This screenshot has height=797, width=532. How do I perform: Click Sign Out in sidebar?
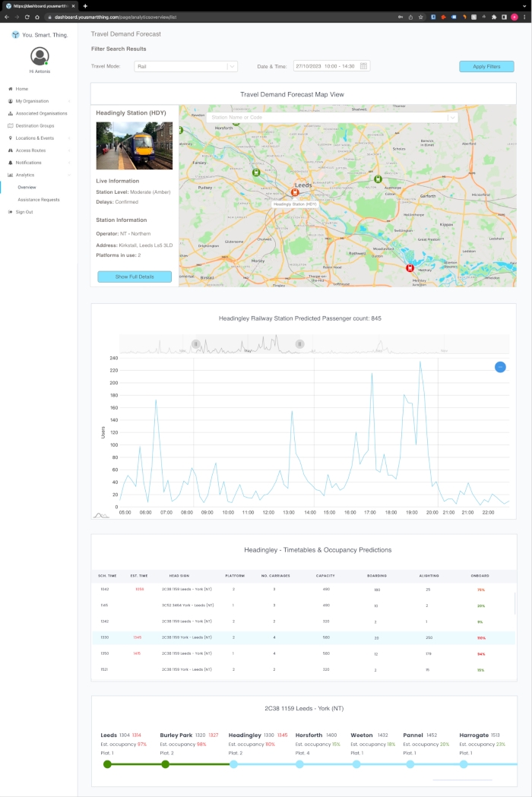21,212
